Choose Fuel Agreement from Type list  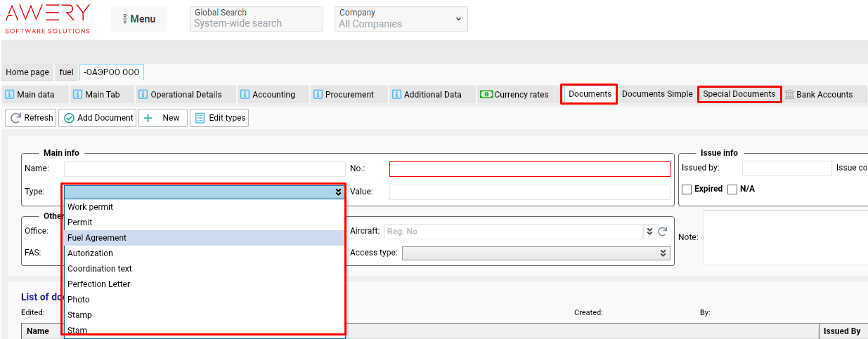[97, 238]
